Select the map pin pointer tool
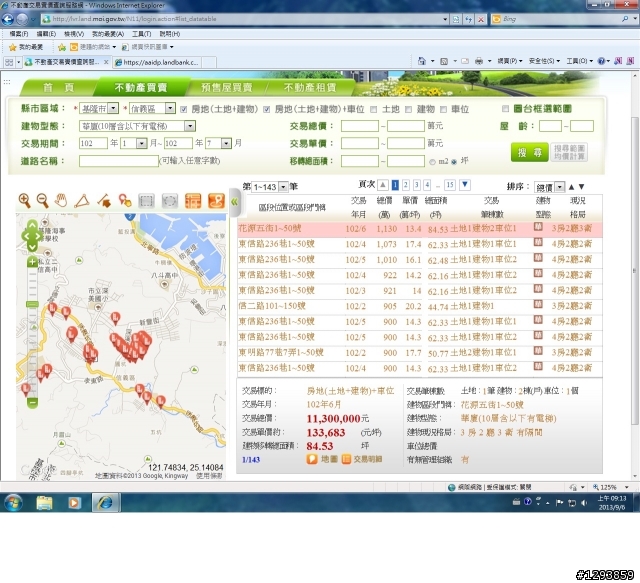640x583 pixels. (x=124, y=201)
